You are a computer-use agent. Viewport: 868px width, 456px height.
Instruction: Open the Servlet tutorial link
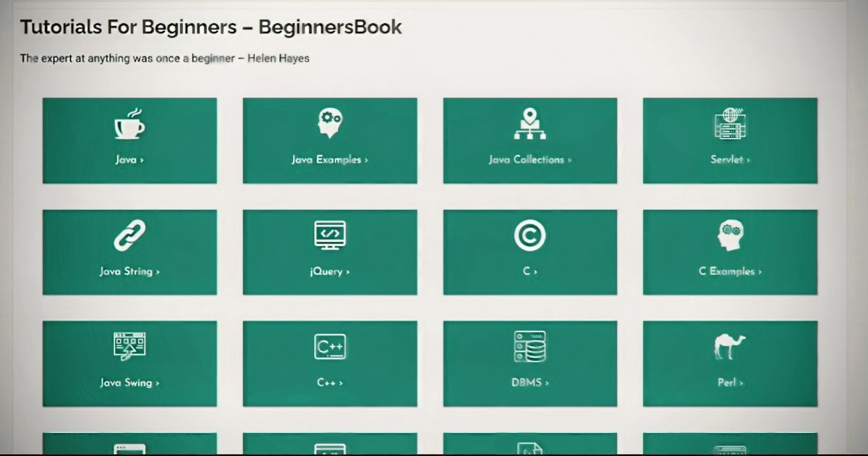pyautogui.click(x=730, y=160)
